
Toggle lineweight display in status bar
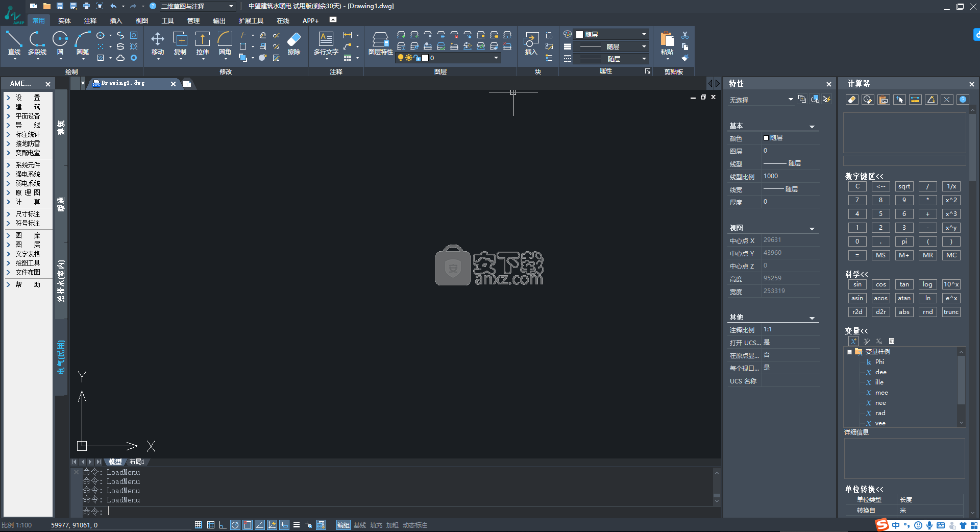pos(297,525)
